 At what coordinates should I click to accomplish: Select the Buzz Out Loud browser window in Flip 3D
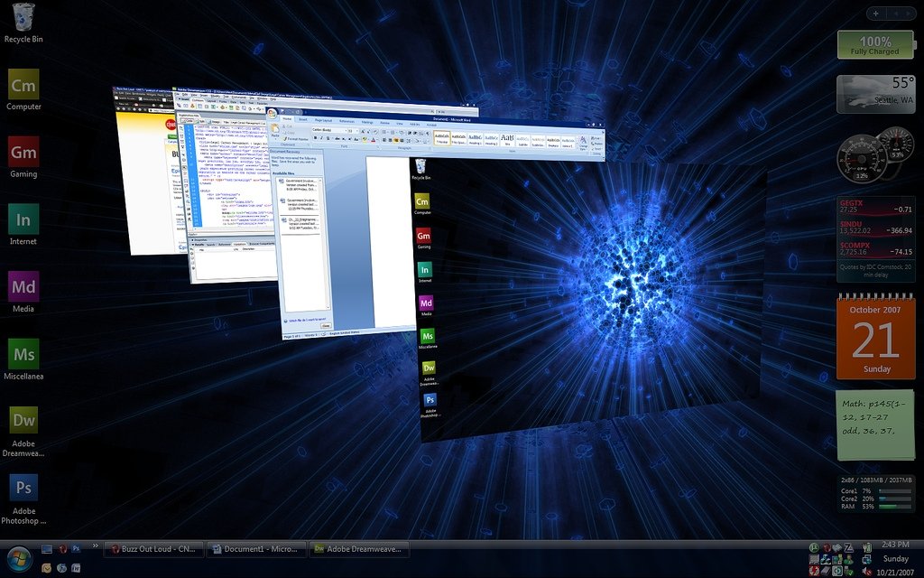(144, 177)
